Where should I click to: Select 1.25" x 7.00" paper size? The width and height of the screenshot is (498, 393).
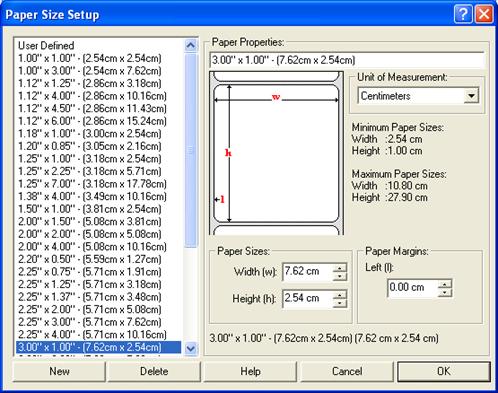[99, 184]
